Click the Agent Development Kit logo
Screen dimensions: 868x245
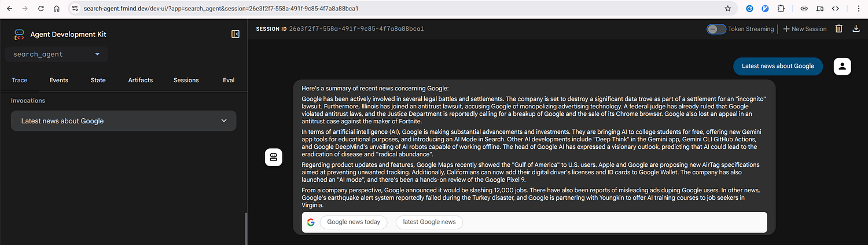pos(19,34)
